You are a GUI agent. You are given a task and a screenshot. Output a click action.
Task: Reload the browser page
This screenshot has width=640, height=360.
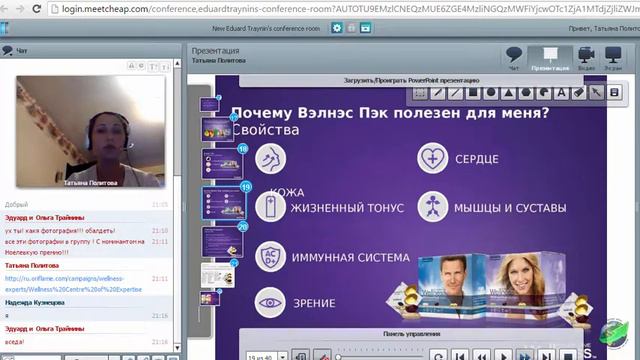pos(36,9)
